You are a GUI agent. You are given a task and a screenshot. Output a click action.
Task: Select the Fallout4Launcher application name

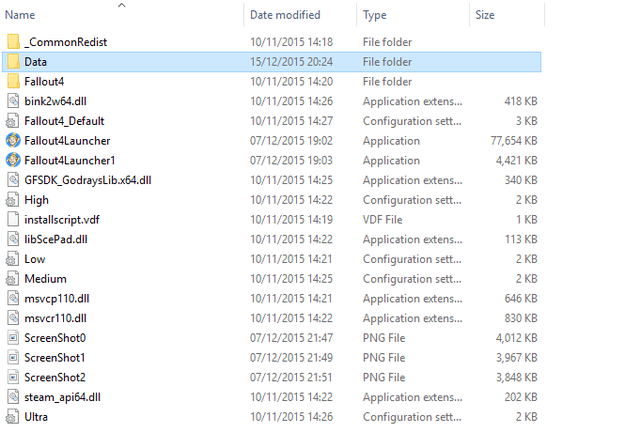click(x=67, y=140)
